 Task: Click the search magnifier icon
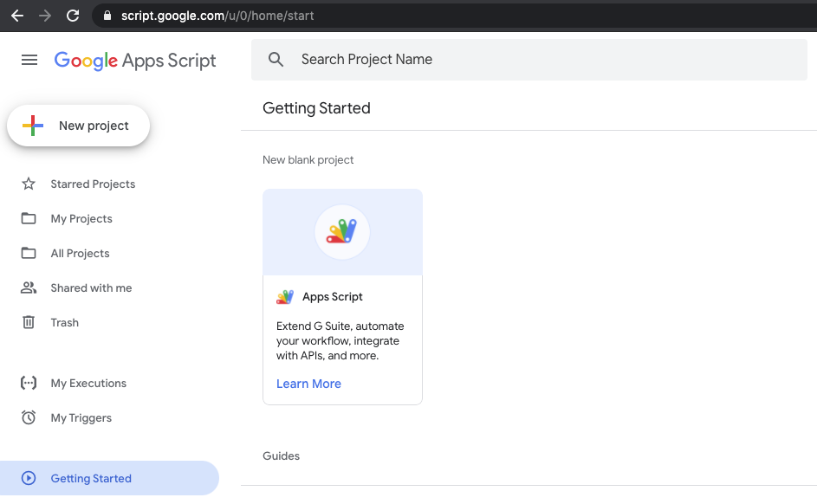pos(276,60)
